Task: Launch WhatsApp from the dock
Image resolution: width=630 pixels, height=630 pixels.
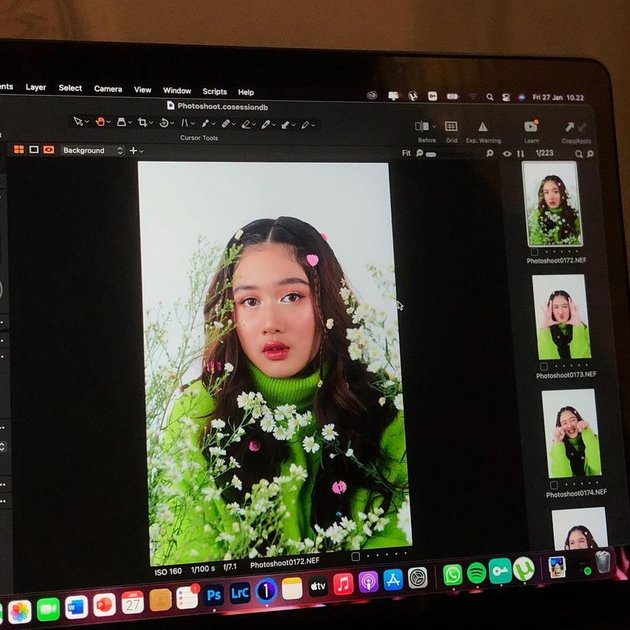Action: point(453,575)
